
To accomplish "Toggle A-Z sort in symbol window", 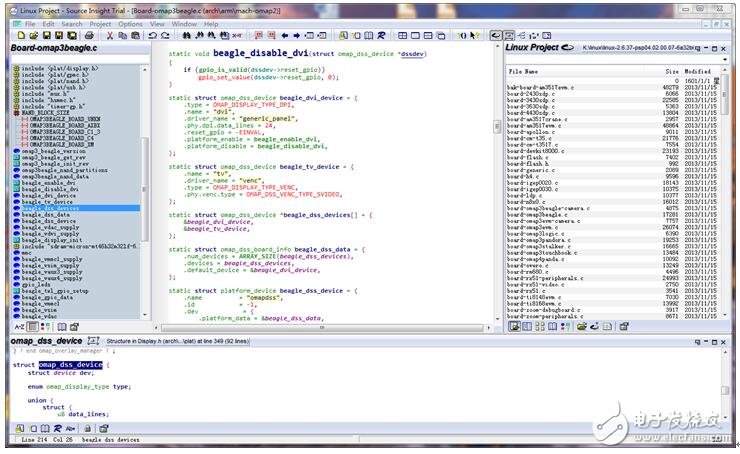I will (19, 327).
